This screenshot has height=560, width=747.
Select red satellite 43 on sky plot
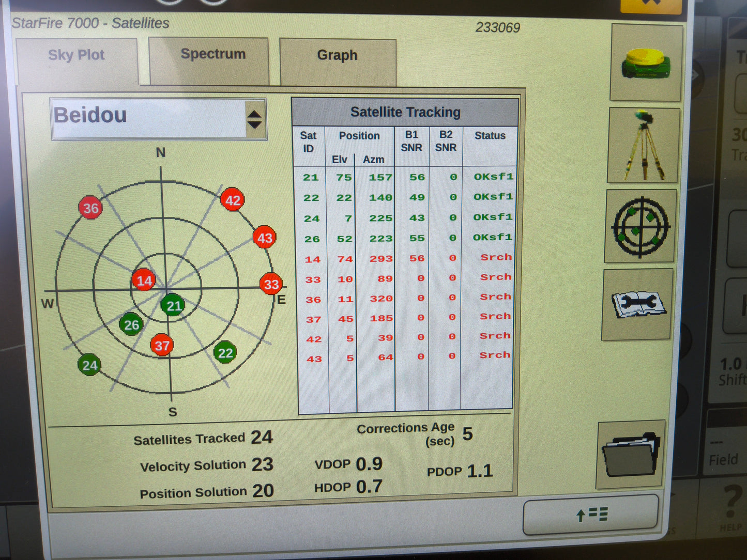coord(265,238)
